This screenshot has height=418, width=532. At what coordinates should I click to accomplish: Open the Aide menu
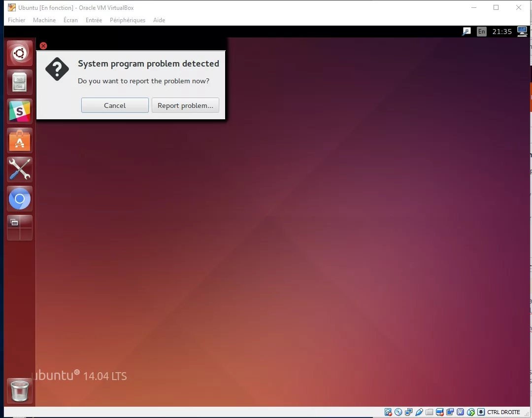(159, 20)
